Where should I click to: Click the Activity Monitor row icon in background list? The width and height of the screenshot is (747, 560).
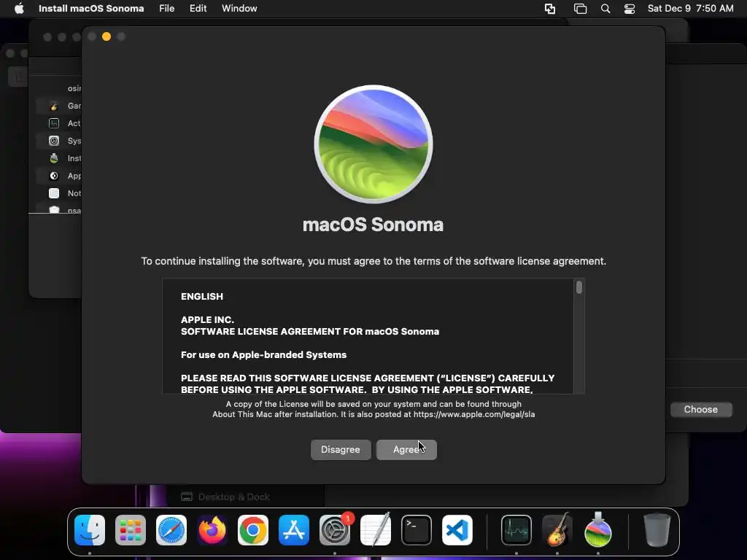tap(54, 123)
